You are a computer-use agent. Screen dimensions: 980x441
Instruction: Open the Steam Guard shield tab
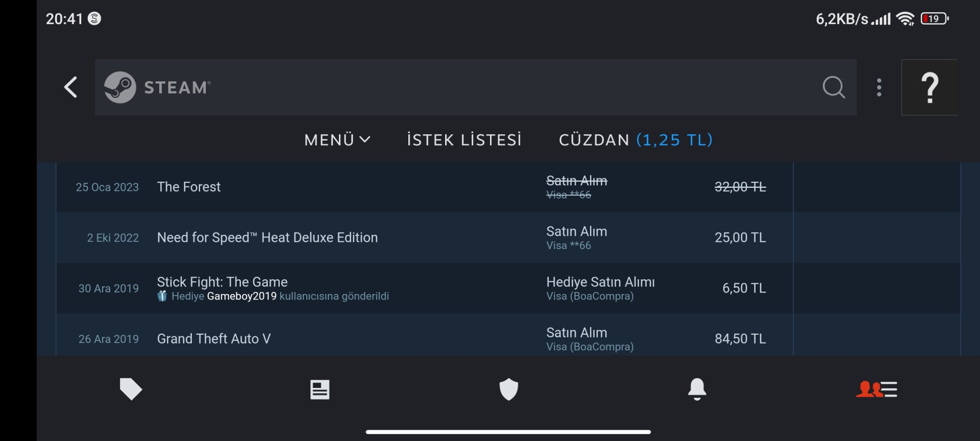(x=508, y=389)
